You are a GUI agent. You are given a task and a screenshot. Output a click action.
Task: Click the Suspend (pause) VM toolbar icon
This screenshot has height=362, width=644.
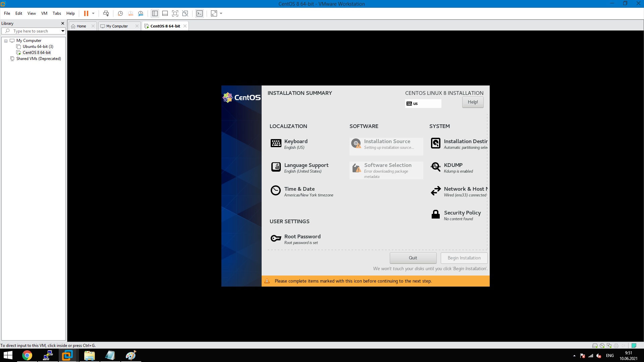click(x=86, y=13)
